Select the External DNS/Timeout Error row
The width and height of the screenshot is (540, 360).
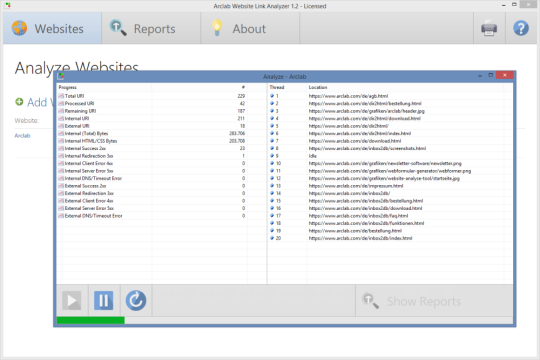(x=152, y=216)
